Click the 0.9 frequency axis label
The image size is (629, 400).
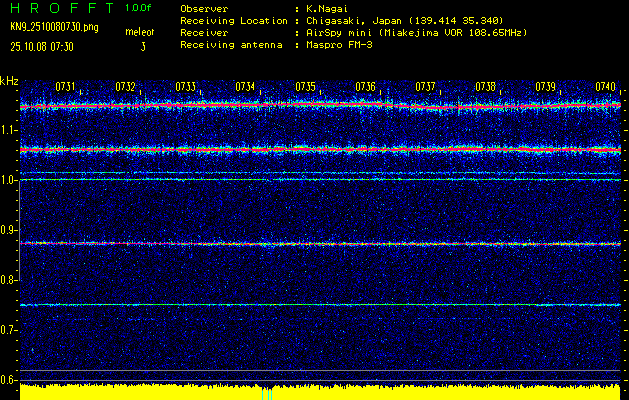pyautogui.click(x=9, y=230)
